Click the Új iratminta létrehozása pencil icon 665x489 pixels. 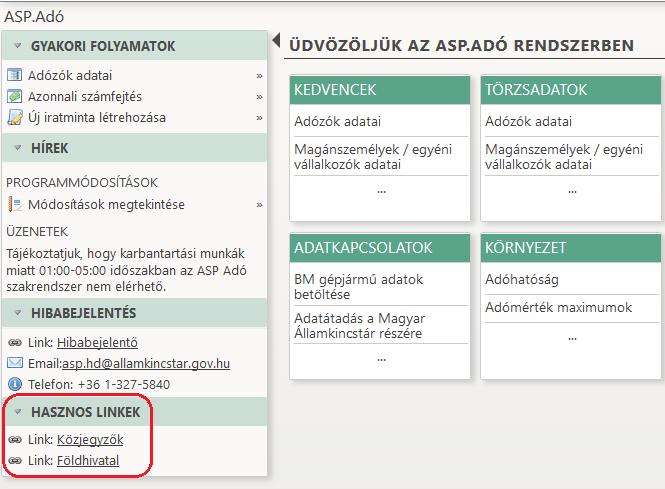[x=15, y=117]
